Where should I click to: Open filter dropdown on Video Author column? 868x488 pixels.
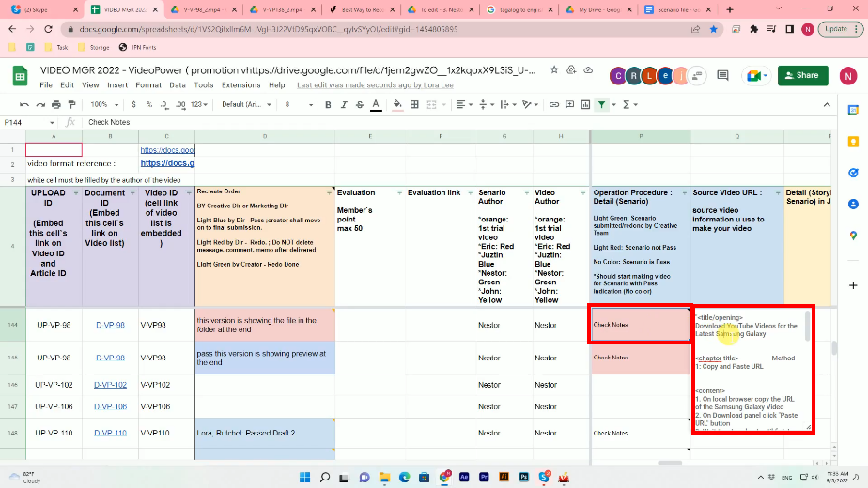click(x=582, y=191)
